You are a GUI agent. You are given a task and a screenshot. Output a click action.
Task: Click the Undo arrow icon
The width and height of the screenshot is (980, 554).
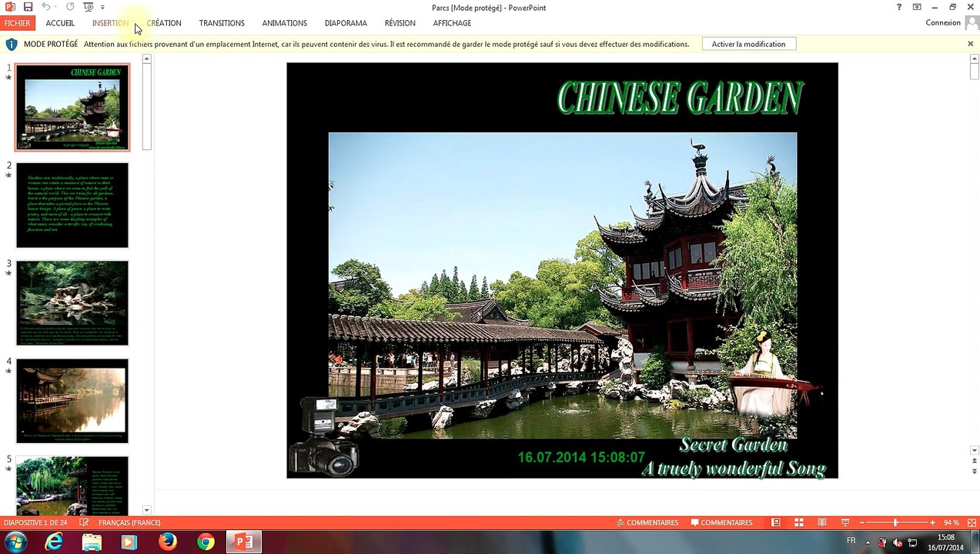click(46, 7)
